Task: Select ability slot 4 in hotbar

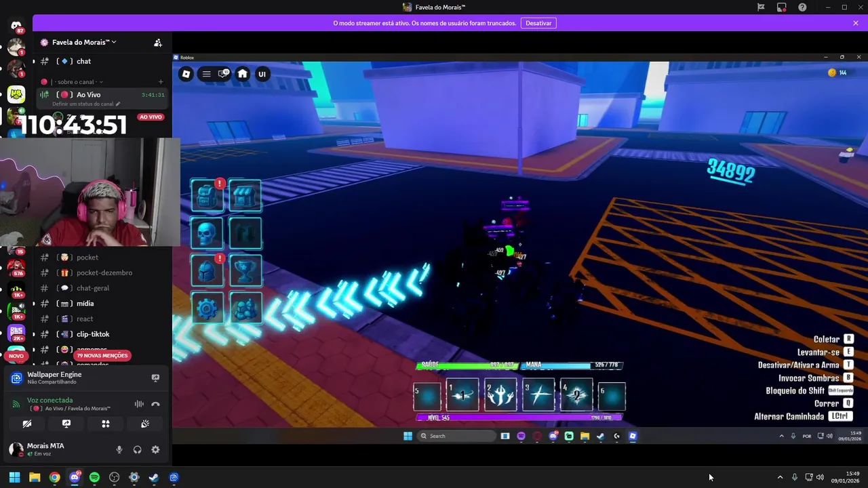Action: pyautogui.click(x=576, y=396)
